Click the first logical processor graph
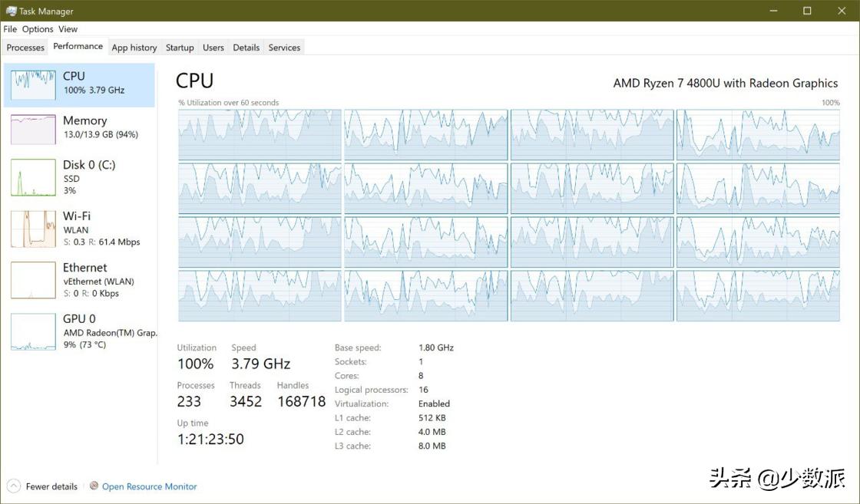 [x=260, y=135]
